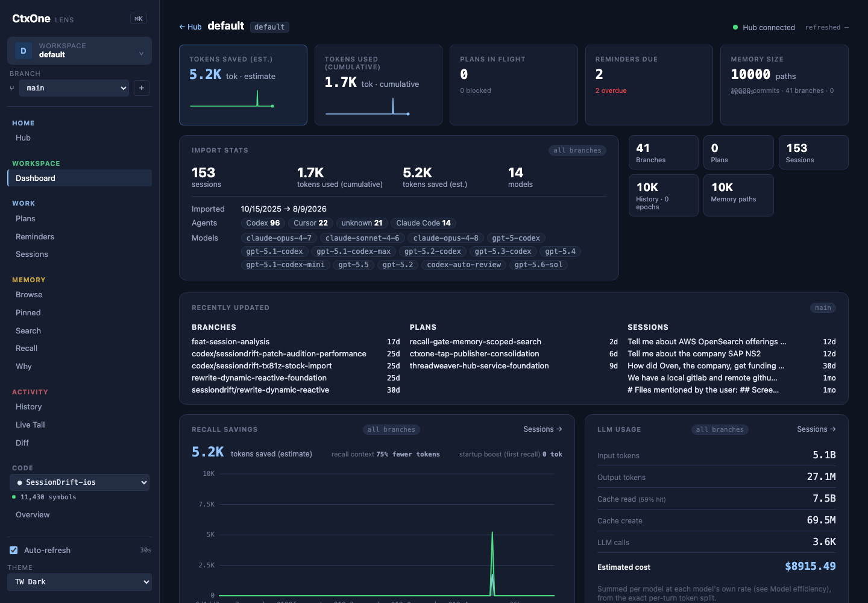Open the main branch dropdown

(74, 88)
